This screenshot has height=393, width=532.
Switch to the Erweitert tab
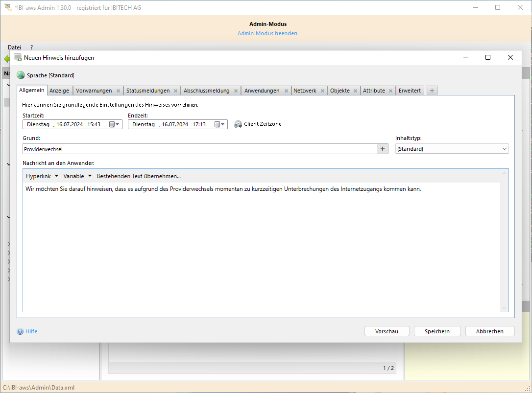[x=410, y=91]
